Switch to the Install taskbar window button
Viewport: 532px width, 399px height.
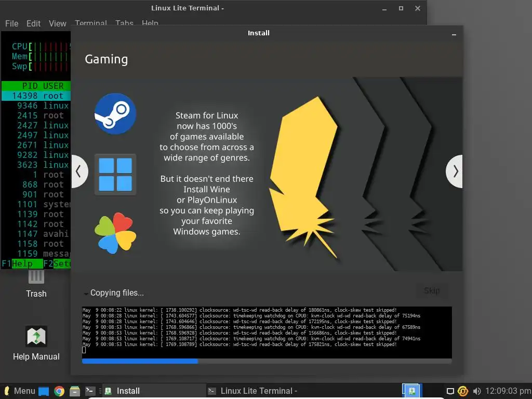pos(154,391)
